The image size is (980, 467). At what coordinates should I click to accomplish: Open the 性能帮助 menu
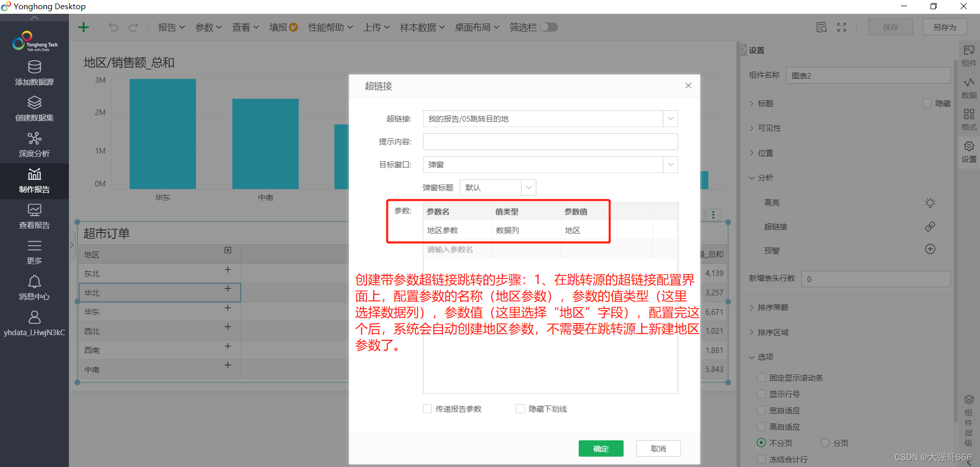pos(330,27)
